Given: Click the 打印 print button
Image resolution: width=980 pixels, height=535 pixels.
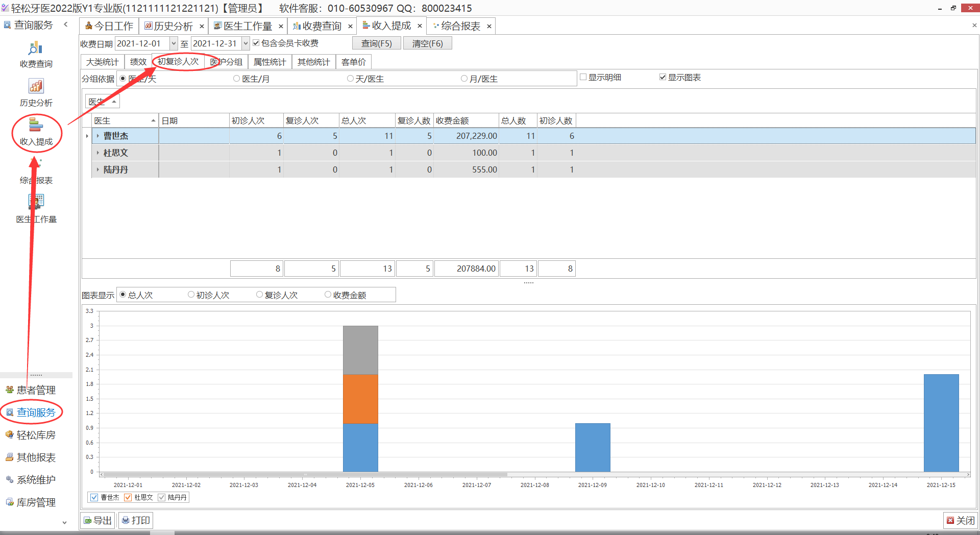Looking at the screenshot, I should point(136,520).
